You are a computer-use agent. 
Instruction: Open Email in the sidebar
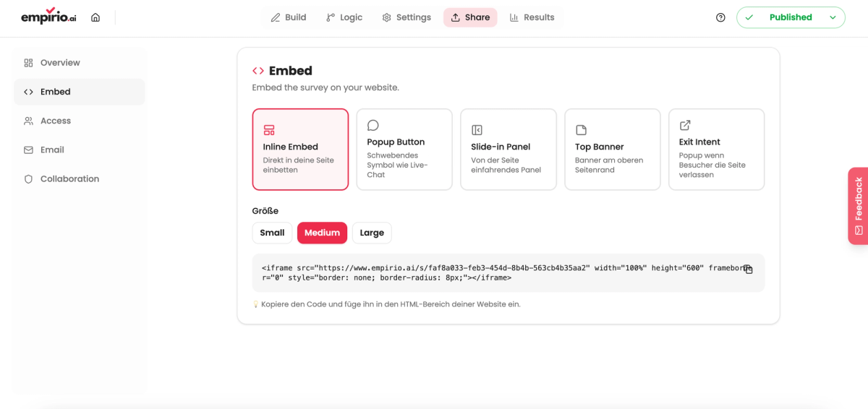coord(80,150)
